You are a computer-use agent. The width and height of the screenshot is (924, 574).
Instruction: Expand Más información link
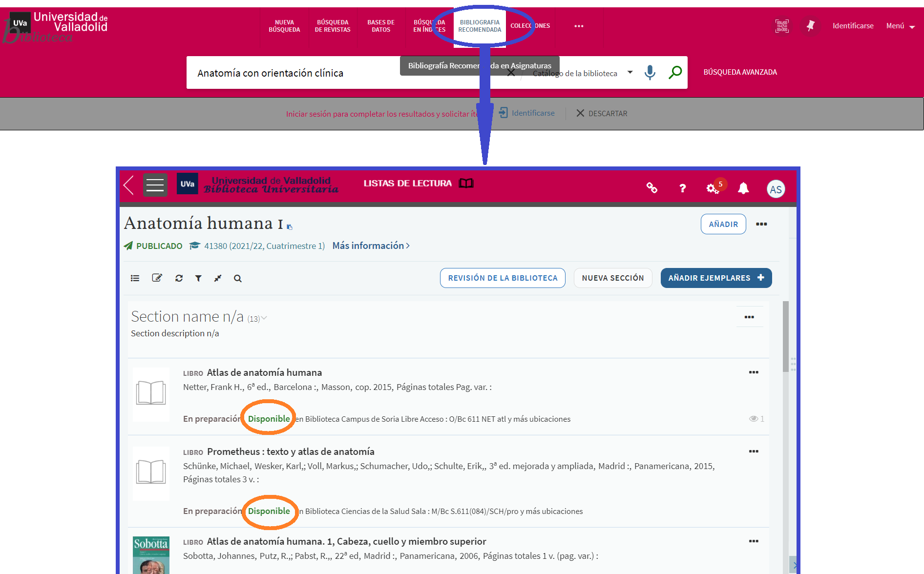(x=371, y=246)
